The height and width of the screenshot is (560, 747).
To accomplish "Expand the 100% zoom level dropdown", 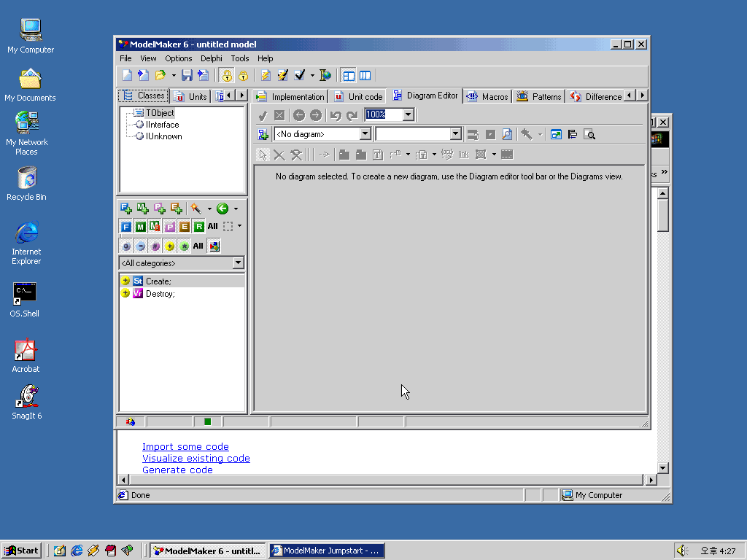I will 408,115.
